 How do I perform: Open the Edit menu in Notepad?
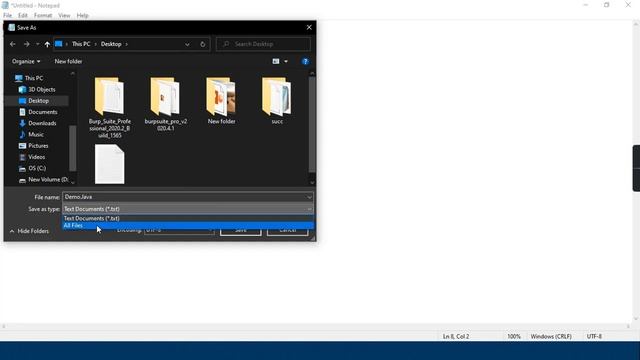click(x=22, y=16)
